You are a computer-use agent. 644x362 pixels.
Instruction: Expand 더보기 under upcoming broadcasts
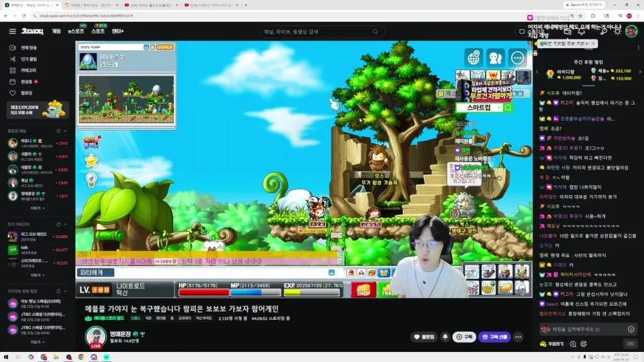click(x=38, y=342)
